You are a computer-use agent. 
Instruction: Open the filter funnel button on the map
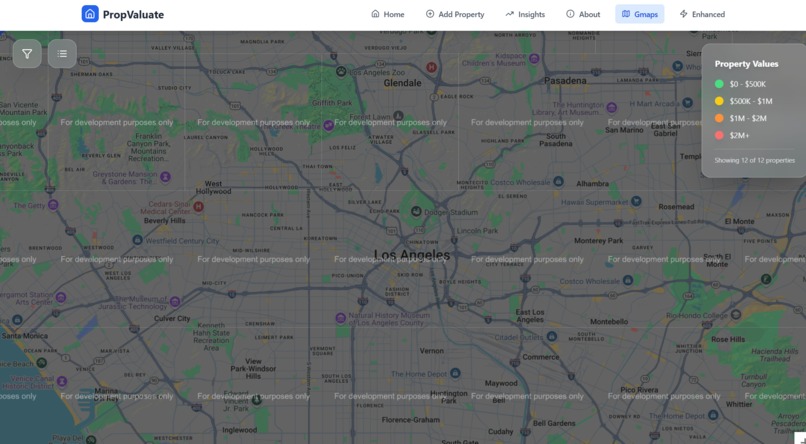click(x=27, y=53)
